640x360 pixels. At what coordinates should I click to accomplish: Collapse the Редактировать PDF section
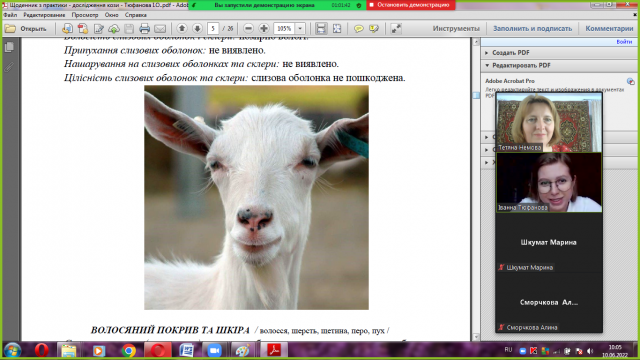(x=521, y=65)
